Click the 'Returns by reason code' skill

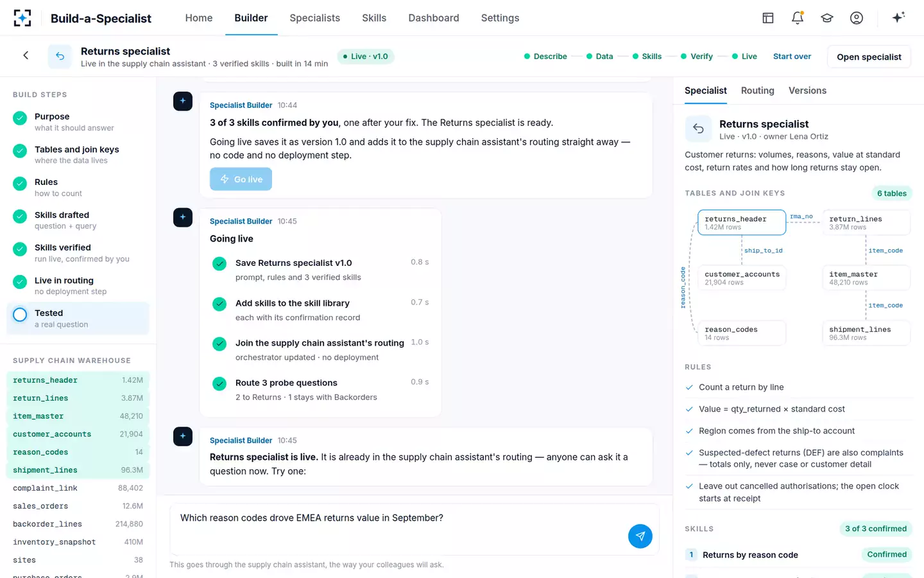click(x=798, y=555)
